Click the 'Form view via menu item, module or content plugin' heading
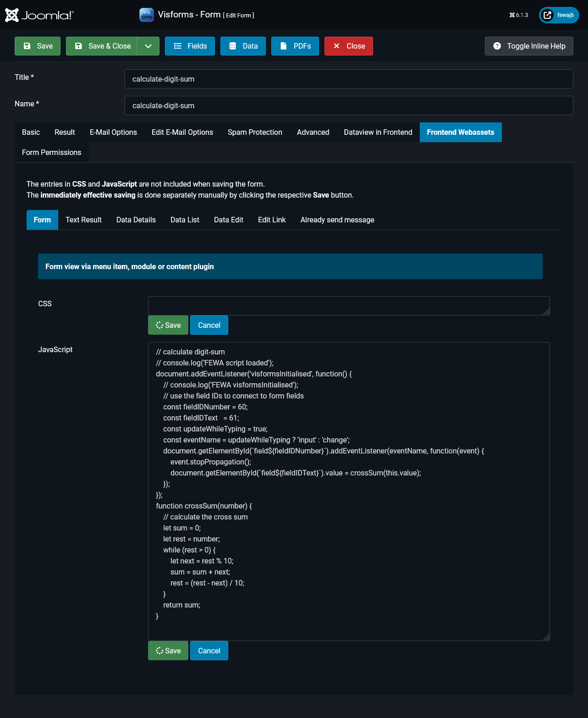The height and width of the screenshot is (718, 588). 130,266
